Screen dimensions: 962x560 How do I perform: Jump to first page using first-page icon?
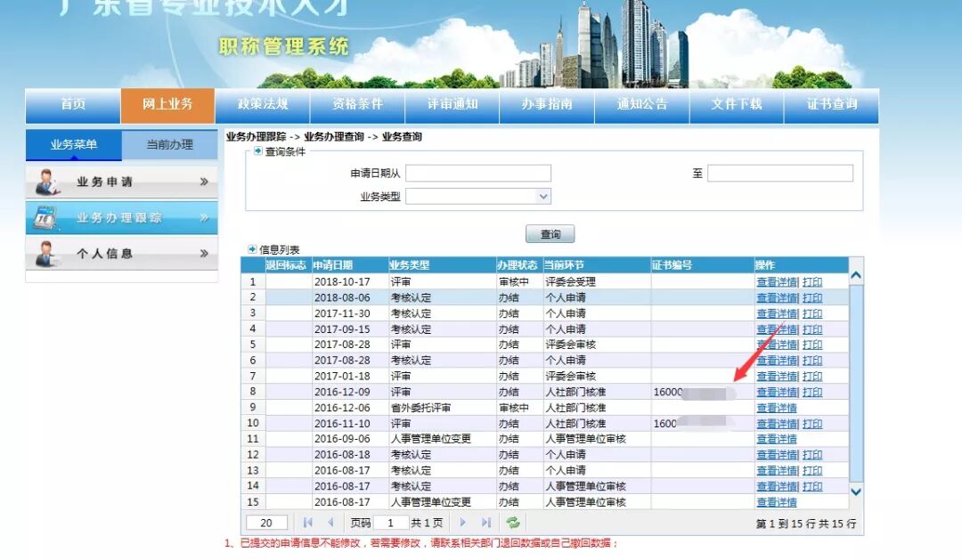[x=306, y=523]
